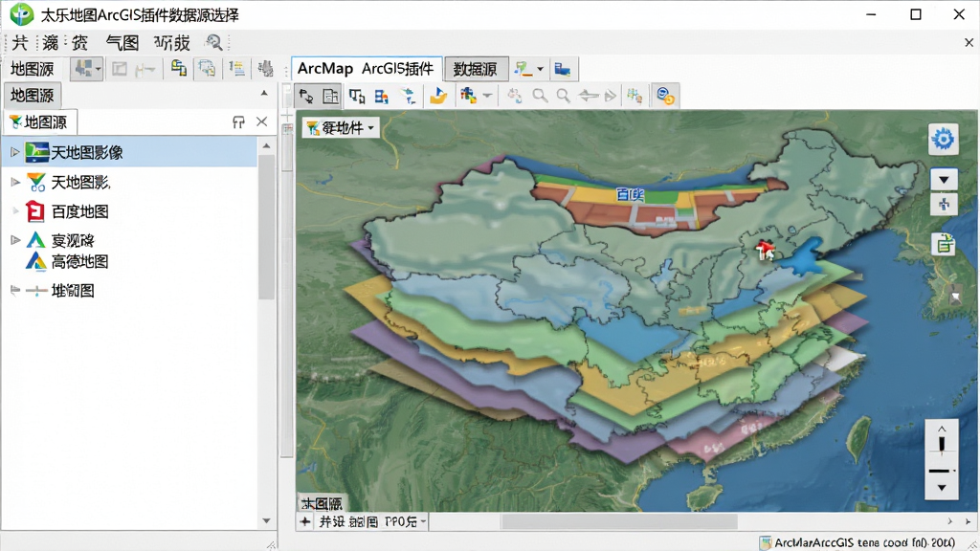Switch to the ArcMap ArcGIS插件 tab
The width and height of the screenshot is (980, 551).
(366, 68)
